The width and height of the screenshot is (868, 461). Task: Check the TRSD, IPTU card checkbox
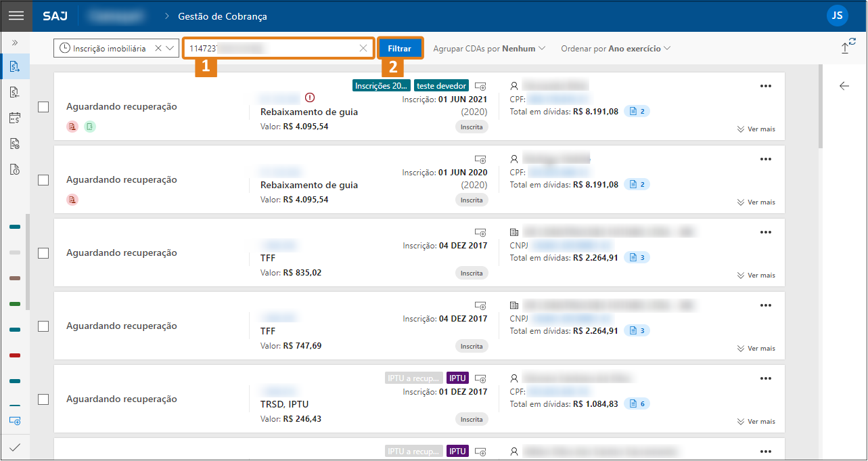(x=43, y=399)
